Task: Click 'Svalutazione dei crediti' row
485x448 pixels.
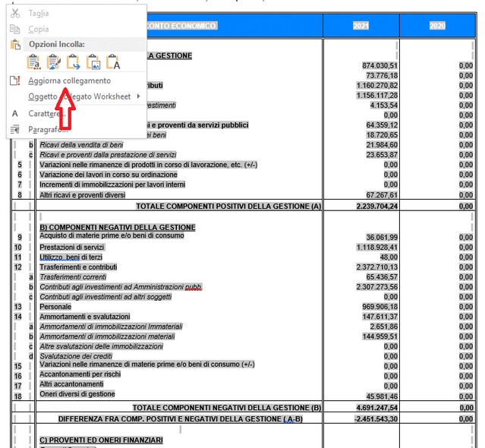Action: point(76,356)
